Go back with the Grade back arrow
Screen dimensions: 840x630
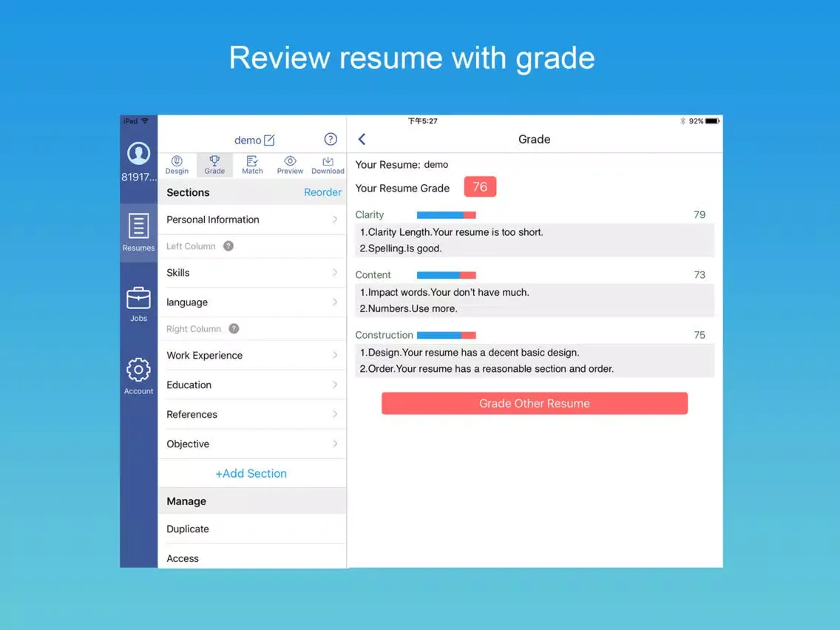[x=362, y=139]
